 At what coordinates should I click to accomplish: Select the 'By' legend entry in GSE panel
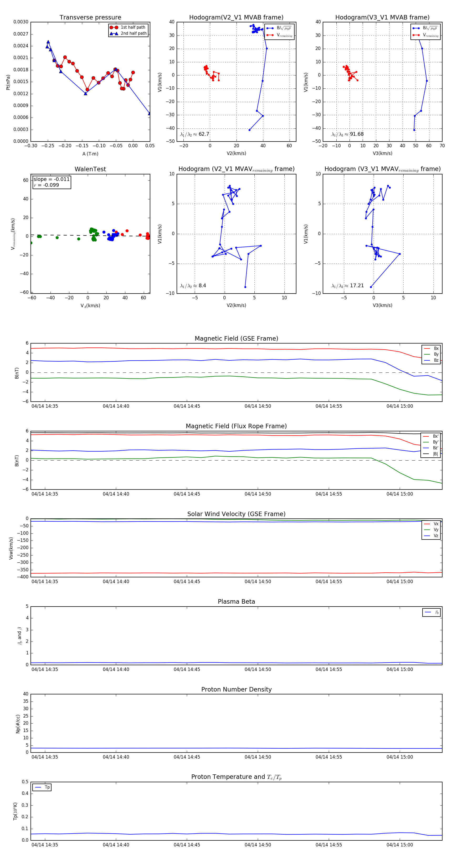(x=431, y=354)
